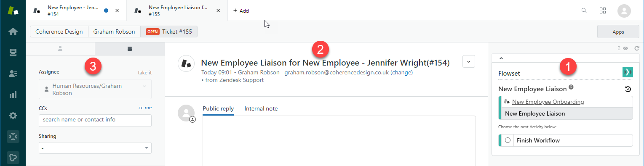Switch to requester user panel tab
The height and width of the screenshot is (166, 644).
click(x=60, y=48)
